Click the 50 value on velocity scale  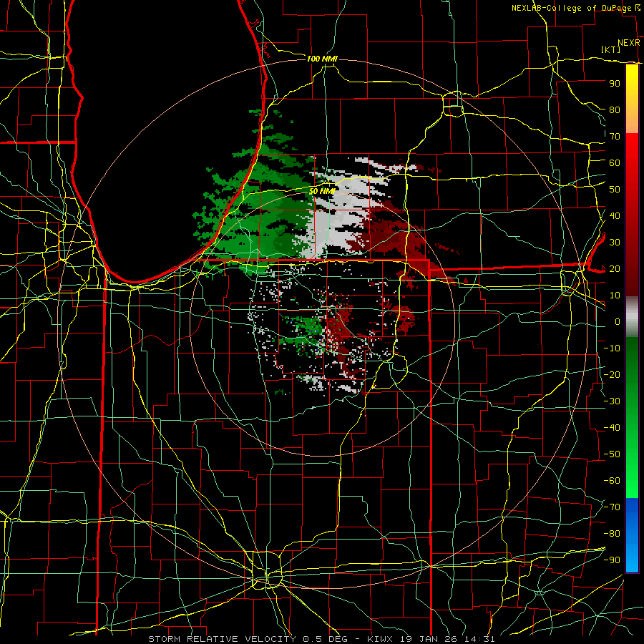615,190
